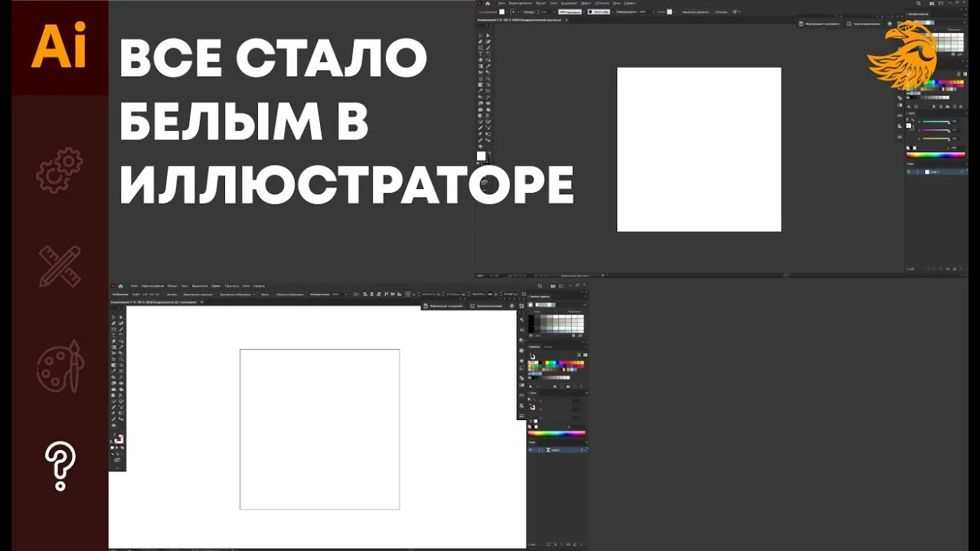Switch swatches to grid view in white-canvas window
Image resolution: width=980 pixels, height=551 pixels.
point(585,355)
